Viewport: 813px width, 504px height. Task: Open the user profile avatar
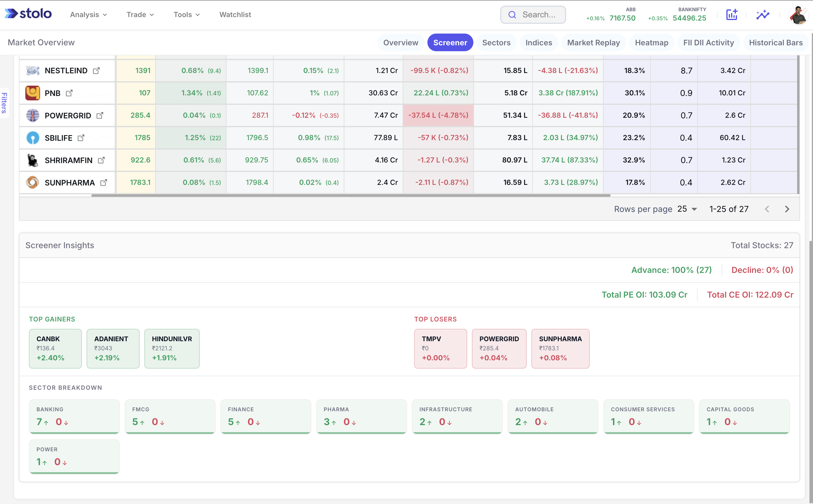[799, 15]
